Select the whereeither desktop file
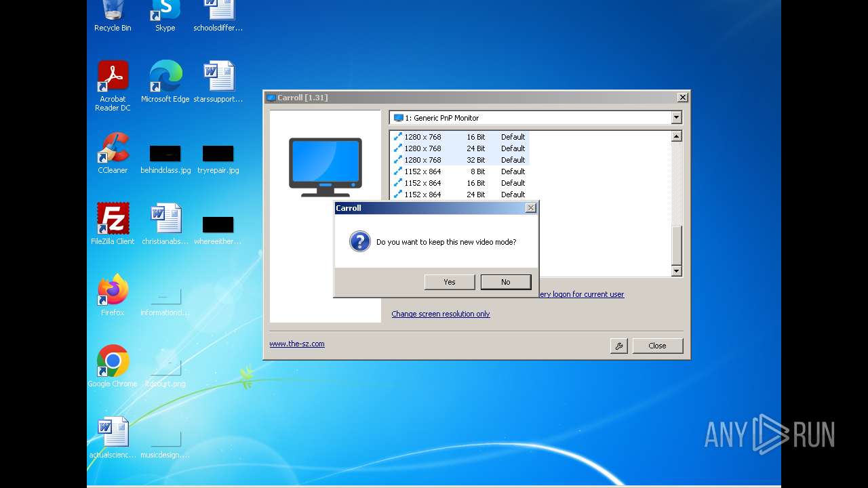868x488 pixels. (x=218, y=230)
